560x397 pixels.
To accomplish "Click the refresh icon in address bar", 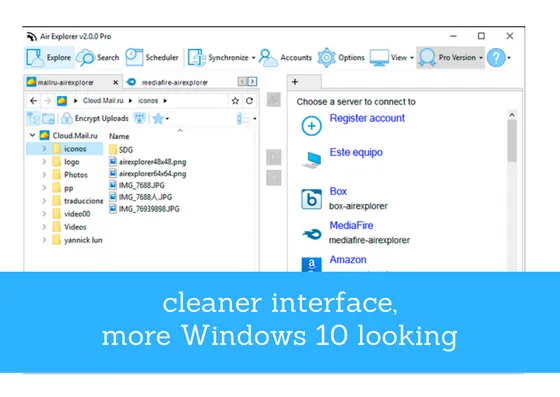I will point(250,101).
